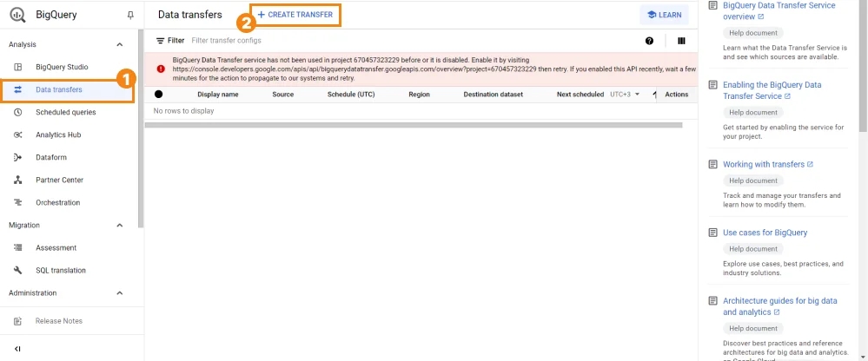Screen dimensions: 868x361
Task: Open the help question mark icon
Action: click(649, 41)
